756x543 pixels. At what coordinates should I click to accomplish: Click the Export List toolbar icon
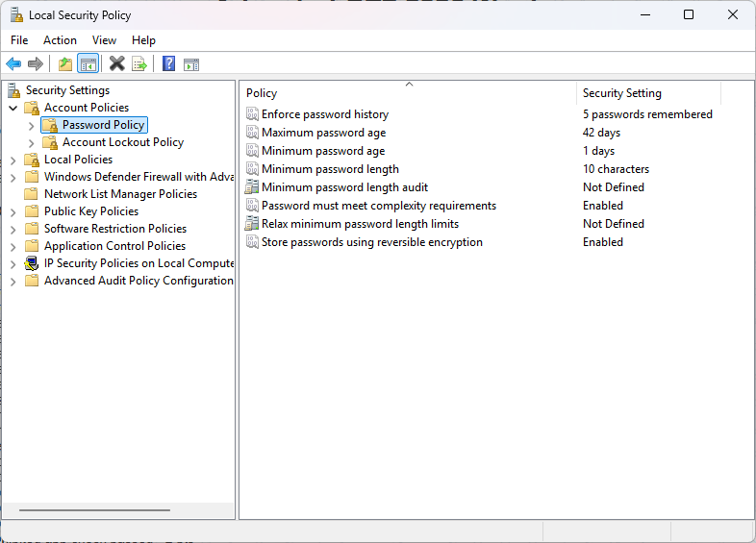[139, 64]
